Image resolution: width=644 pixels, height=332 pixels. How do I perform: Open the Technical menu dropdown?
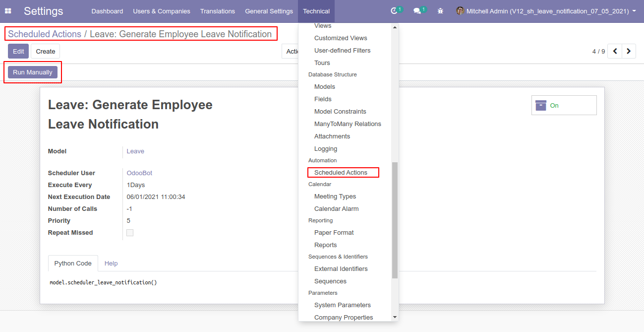[316, 11]
